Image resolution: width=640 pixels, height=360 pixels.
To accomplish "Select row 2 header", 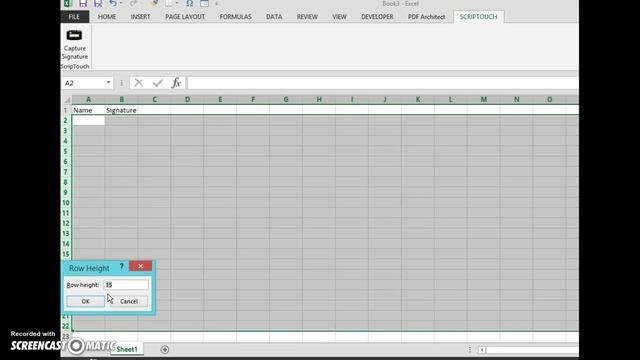I will point(66,120).
